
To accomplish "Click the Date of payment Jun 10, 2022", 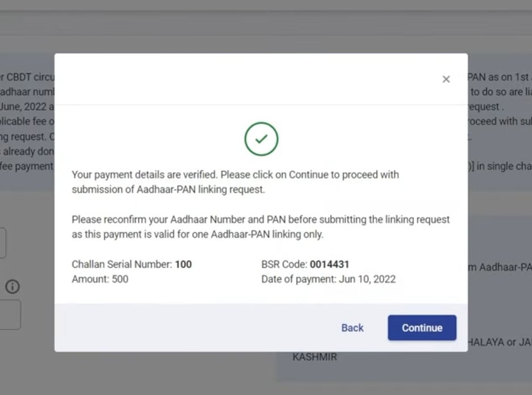I will tap(367, 279).
